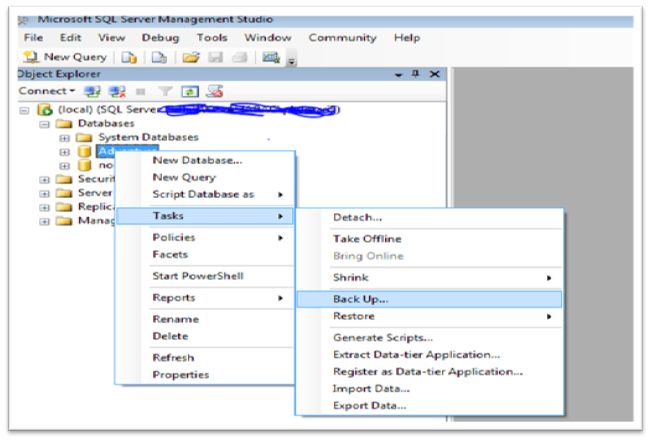Click the Disconnect server icon
The width and height of the screenshot is (650, 440).
pos(117,91)
